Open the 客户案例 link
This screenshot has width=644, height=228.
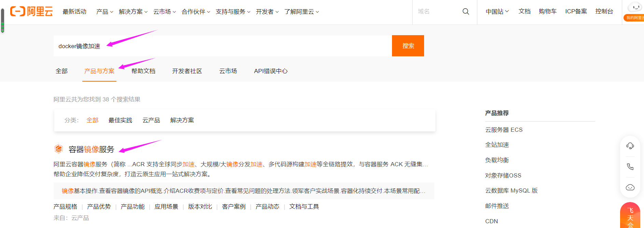pyautogui.click(x=234, y=206)
